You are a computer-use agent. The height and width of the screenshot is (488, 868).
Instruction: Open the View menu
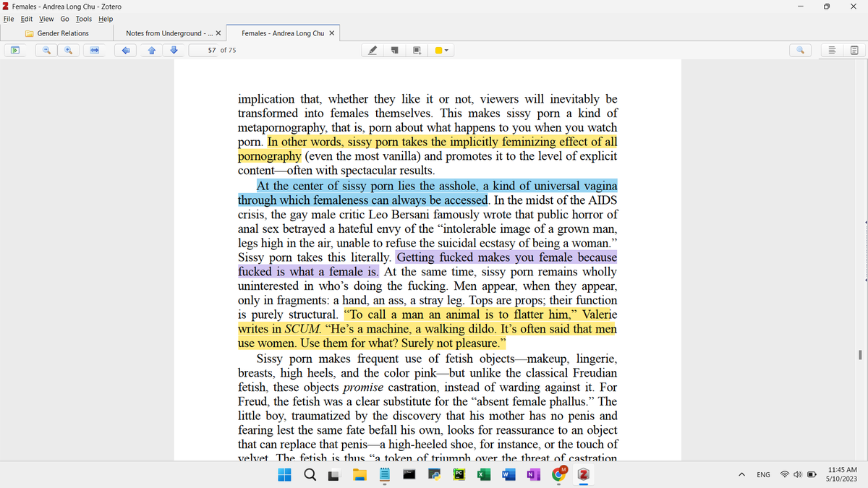click(x=46, y=19)
